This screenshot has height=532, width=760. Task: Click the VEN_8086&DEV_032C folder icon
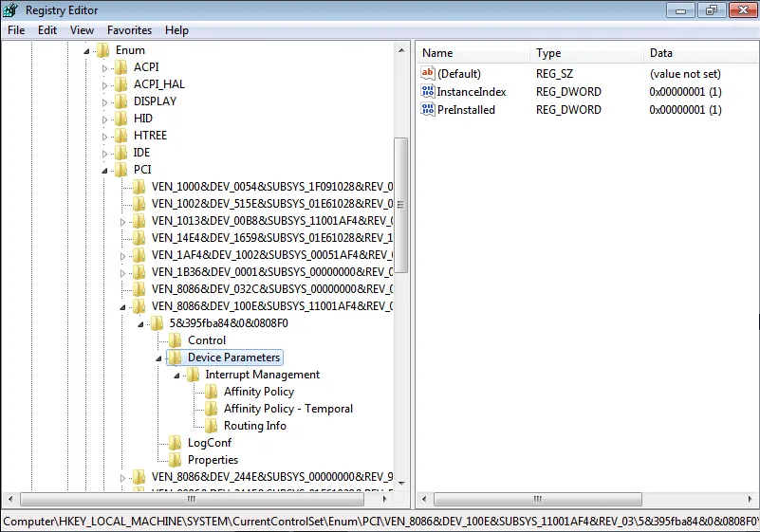139,289
